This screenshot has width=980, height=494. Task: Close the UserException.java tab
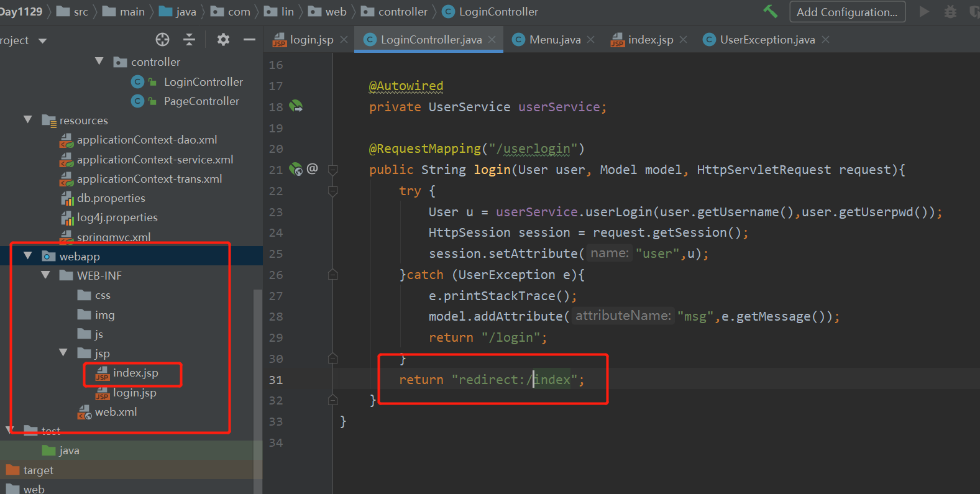pos(825,40)
